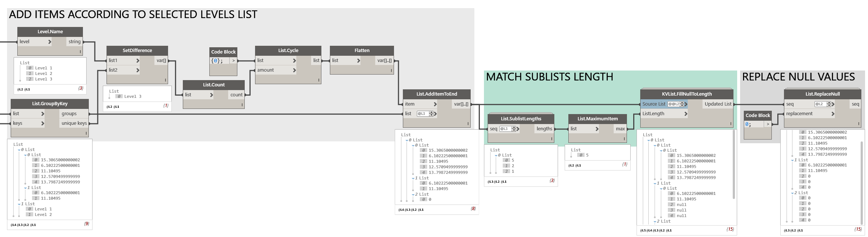This screenshot has height=237, width=868.
Task: Click output port of the 0; Code Block
Action: point(768,124)
